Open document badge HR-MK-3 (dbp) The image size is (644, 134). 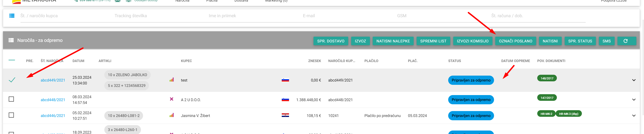[x=568, y=114]
